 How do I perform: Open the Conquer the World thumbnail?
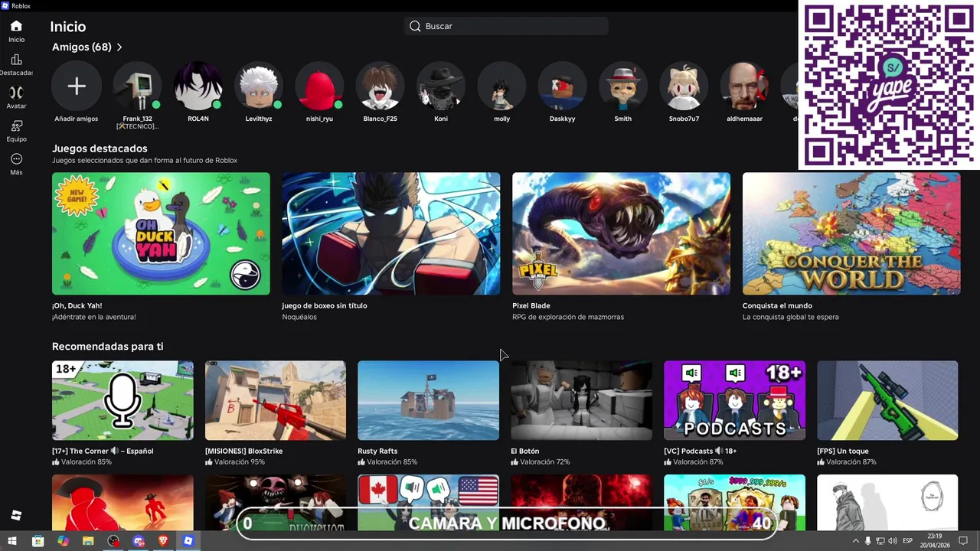[x=851, y=233]
